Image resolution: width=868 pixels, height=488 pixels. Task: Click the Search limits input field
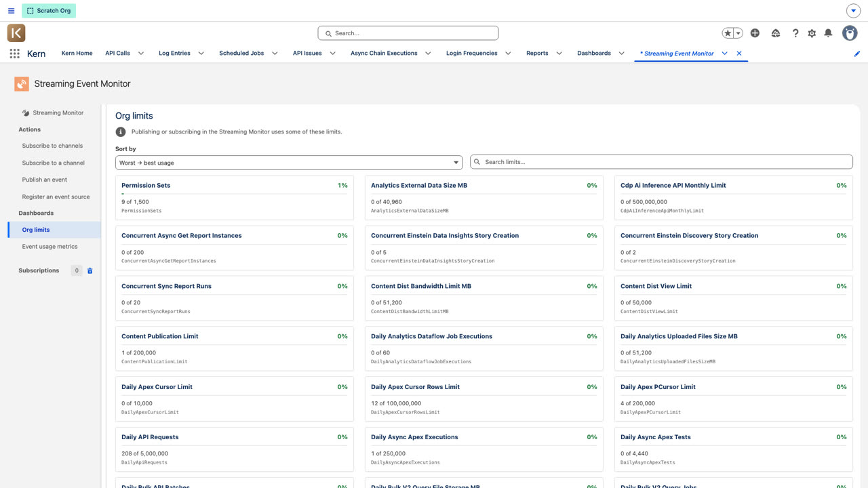tap(661, 163)
